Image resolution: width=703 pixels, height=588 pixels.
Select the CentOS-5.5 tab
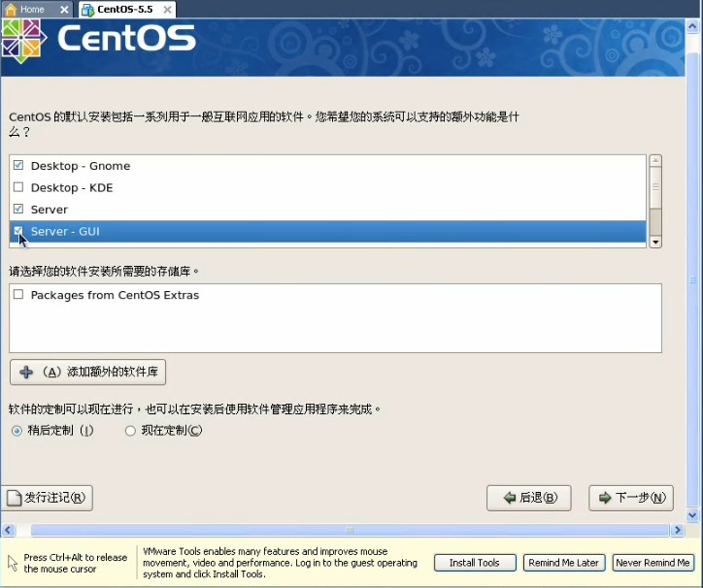click(x=127, y=10)
